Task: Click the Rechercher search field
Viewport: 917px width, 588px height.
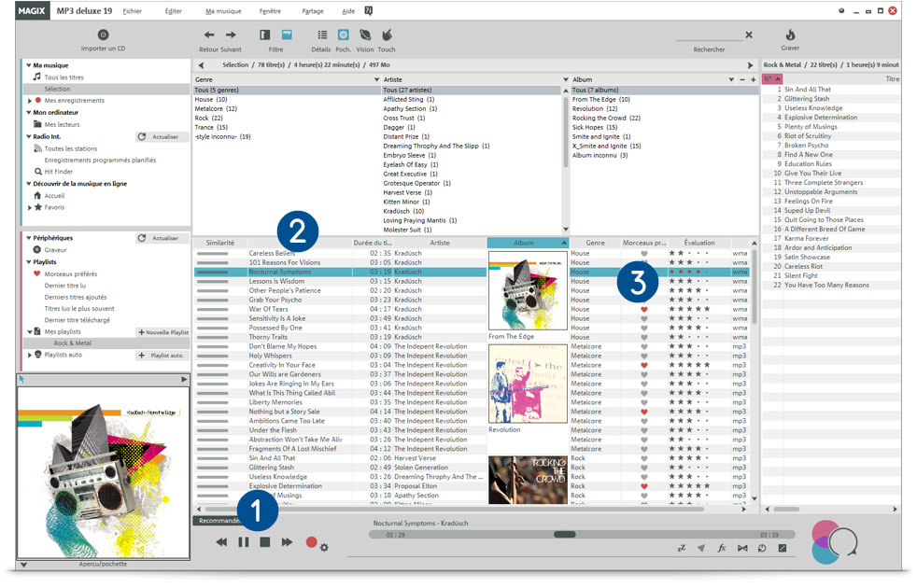Action: click(709, 35)
